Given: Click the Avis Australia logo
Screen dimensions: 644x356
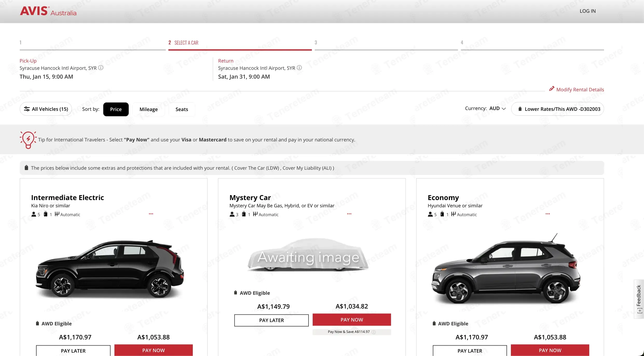Looking at the screenshot, I should [x=48, y=11].
